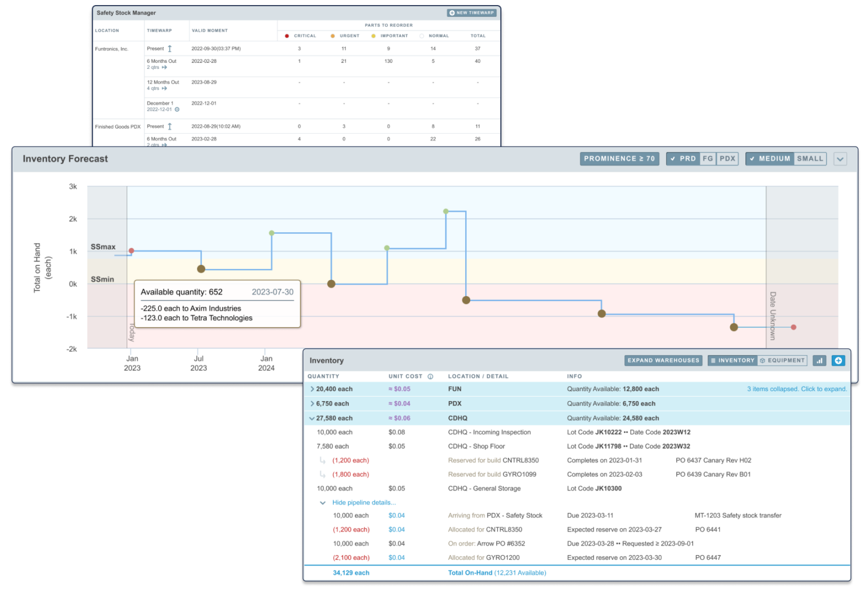Click the clock icon beside December 1 timewarp
The height and width of the screenshot is (592, 868).
(x=177, y=110)
